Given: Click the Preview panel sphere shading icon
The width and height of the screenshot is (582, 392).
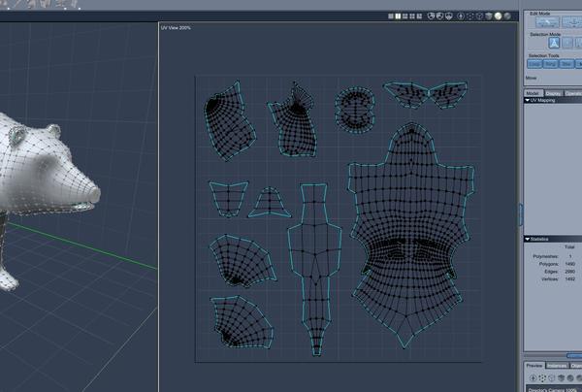Looking at the screenshot, I should [570, 378].
